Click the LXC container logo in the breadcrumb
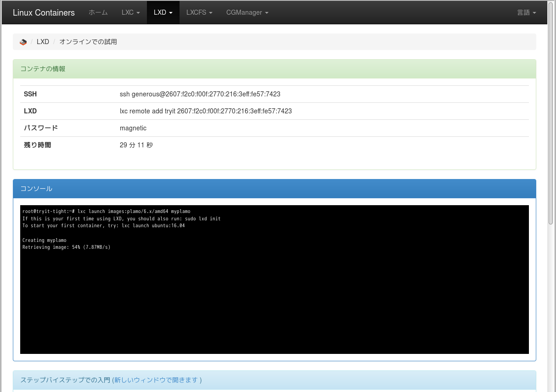The width and height of the screenshot is (556, 392). (23, 42)
